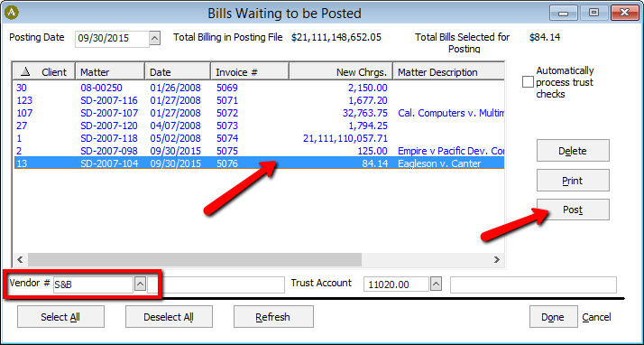Click client number 123

[x=24, y=100]
